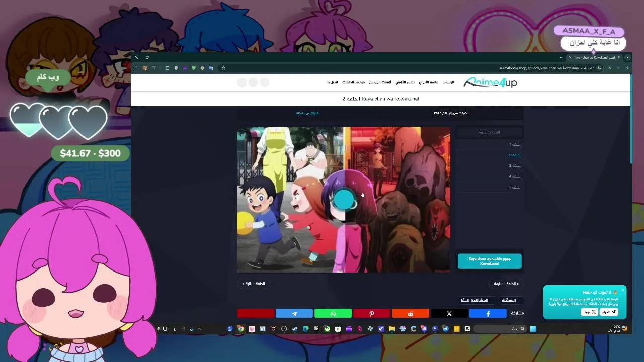Open the browser profile avatar
The image size is (644, 362).
[145, 68]
